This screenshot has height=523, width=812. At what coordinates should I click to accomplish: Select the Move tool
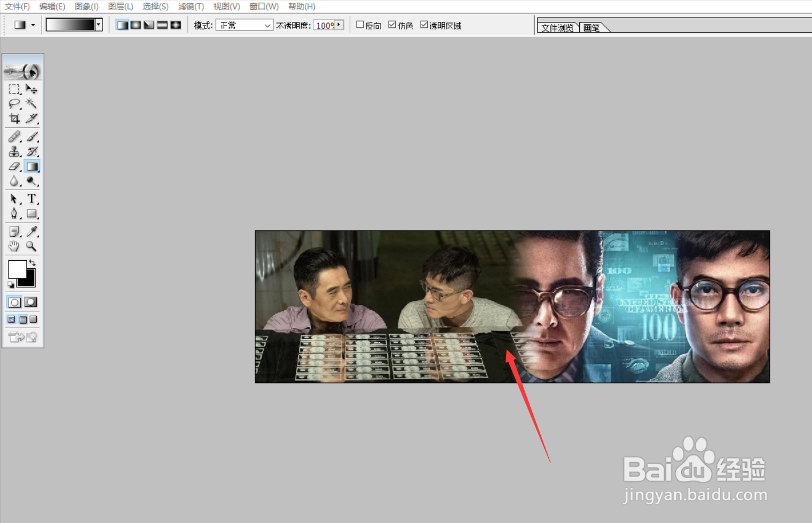point(31,89)
